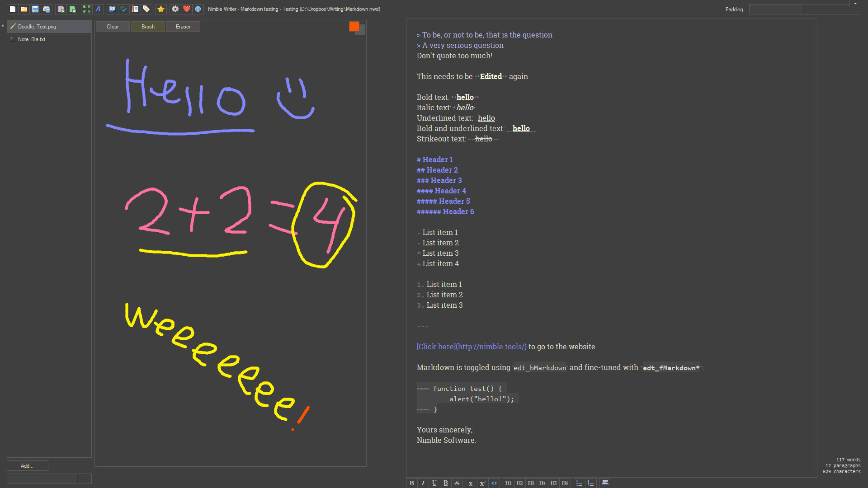This screenshot has width=868, height=488.
Task: Select the Brush tool
Action: tap(147, 26)
